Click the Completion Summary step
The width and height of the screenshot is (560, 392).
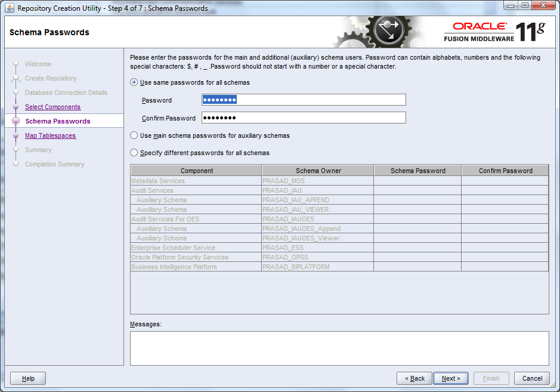coord(55,164)
